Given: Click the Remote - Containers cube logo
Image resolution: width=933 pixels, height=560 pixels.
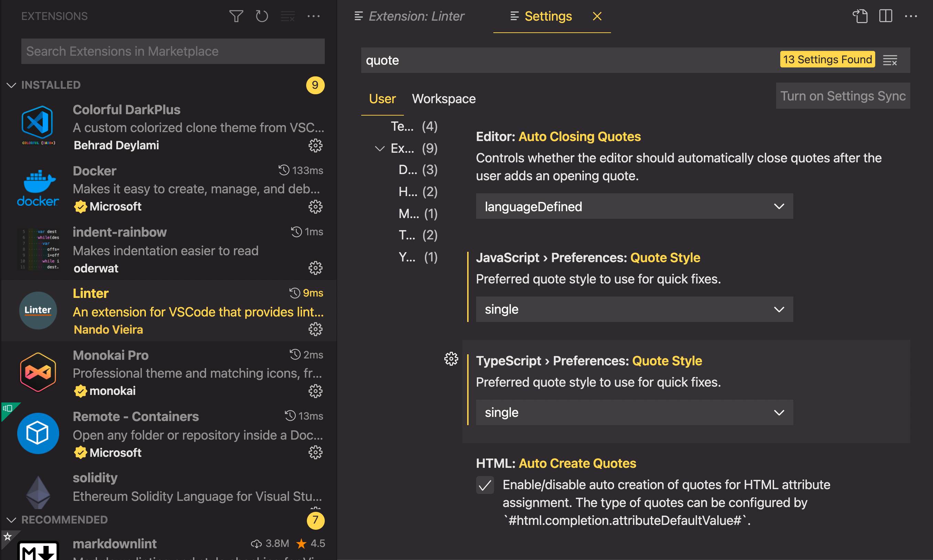Looking at the screenshot, I should pos(38,433).
